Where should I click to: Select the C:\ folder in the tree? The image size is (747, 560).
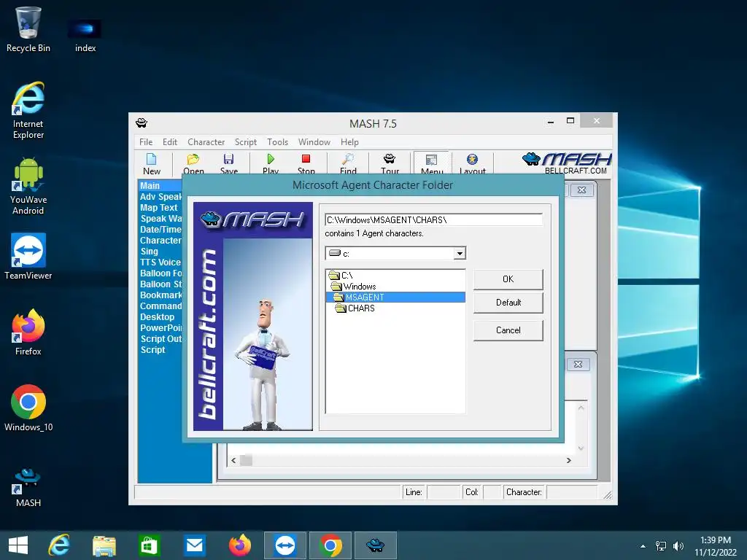coord(341,275)
